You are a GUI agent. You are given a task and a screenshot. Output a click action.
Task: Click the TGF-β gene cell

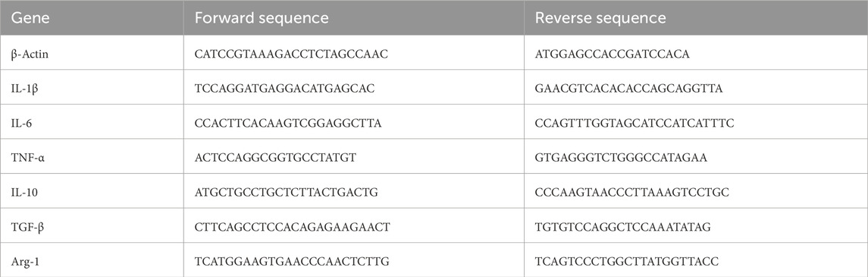tap(28, 227)
